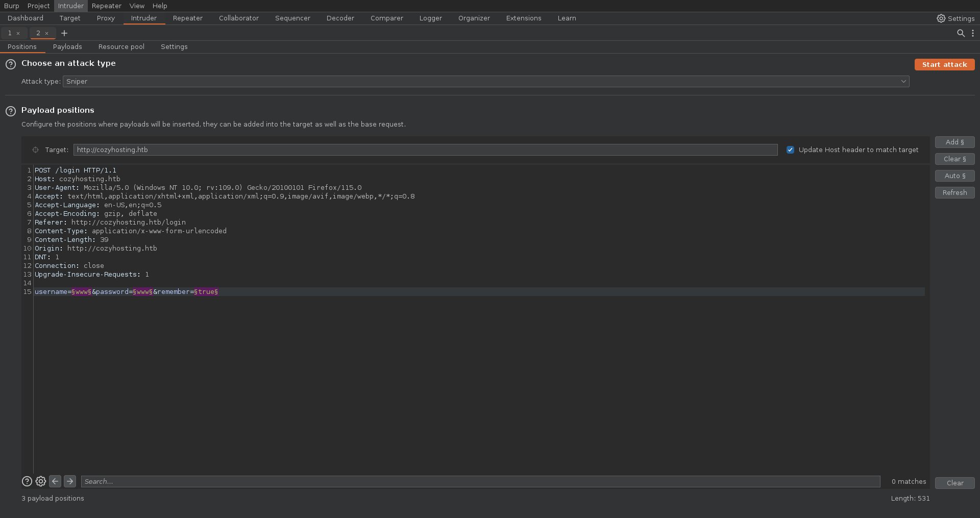This screenshot has width=980, height=518.
Task: Switch to the Logger tab
Action: [x=431, y=18]
